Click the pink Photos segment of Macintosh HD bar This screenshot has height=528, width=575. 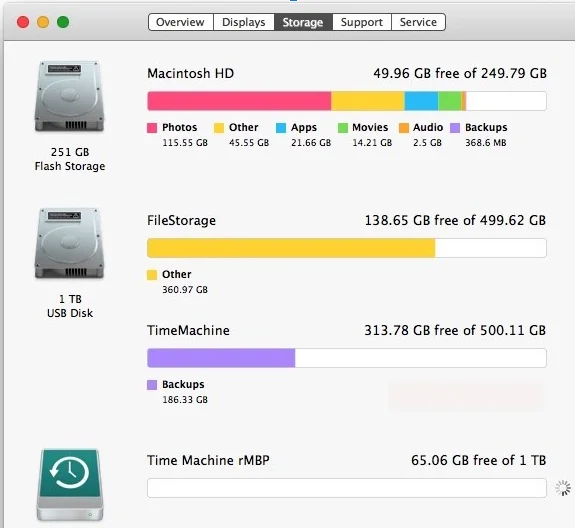coord(239,101)
